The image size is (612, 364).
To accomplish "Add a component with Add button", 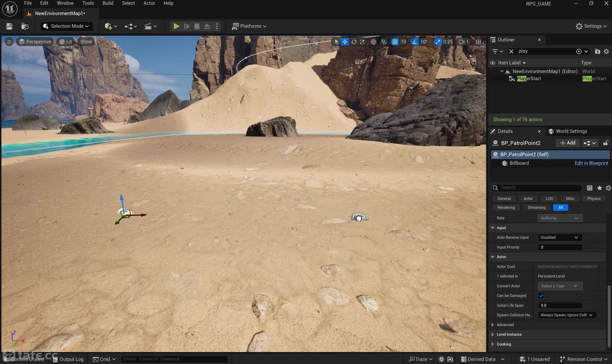I will [x=568, y=143].
